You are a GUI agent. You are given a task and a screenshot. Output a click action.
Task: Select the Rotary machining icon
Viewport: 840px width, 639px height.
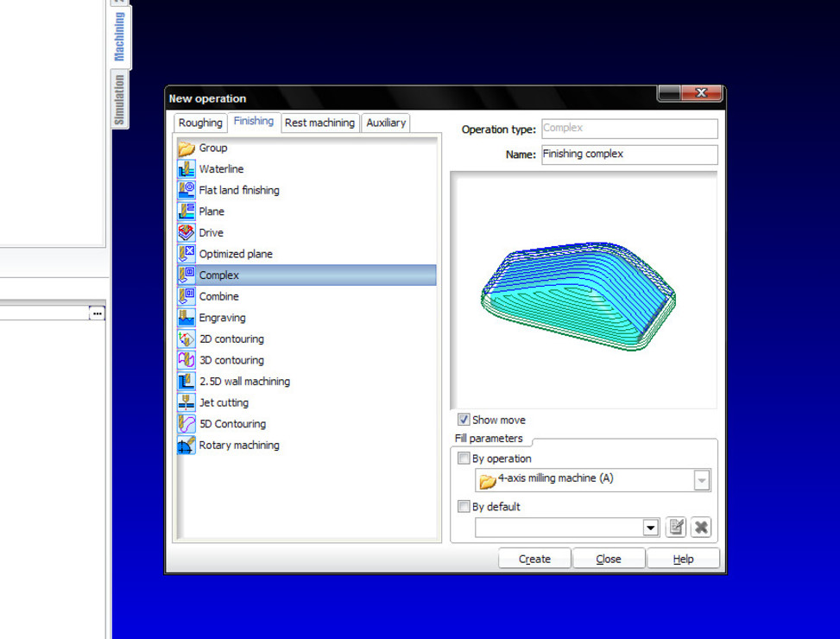[x=186, y=445]
